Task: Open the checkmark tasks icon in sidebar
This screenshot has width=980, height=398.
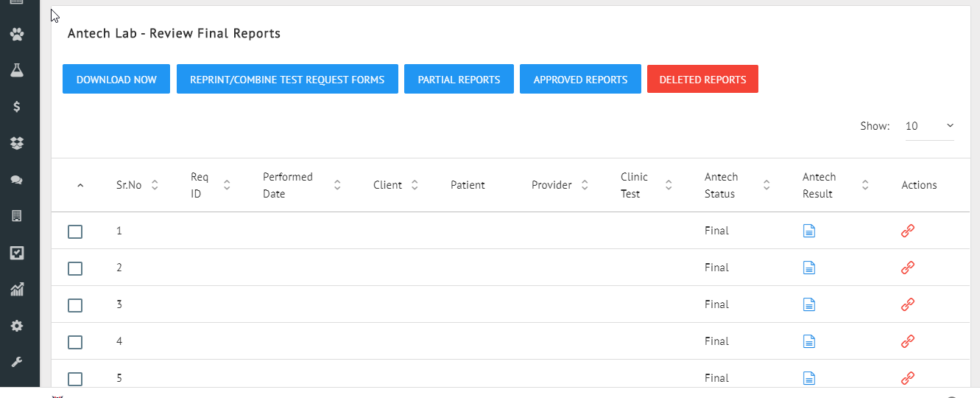Action: click(x=16, y=253)
